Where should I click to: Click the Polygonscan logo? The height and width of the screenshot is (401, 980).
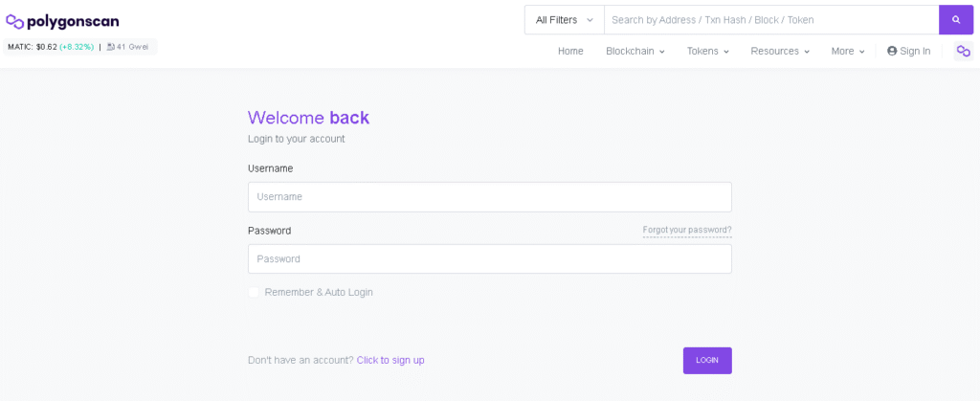click(62, 21)
